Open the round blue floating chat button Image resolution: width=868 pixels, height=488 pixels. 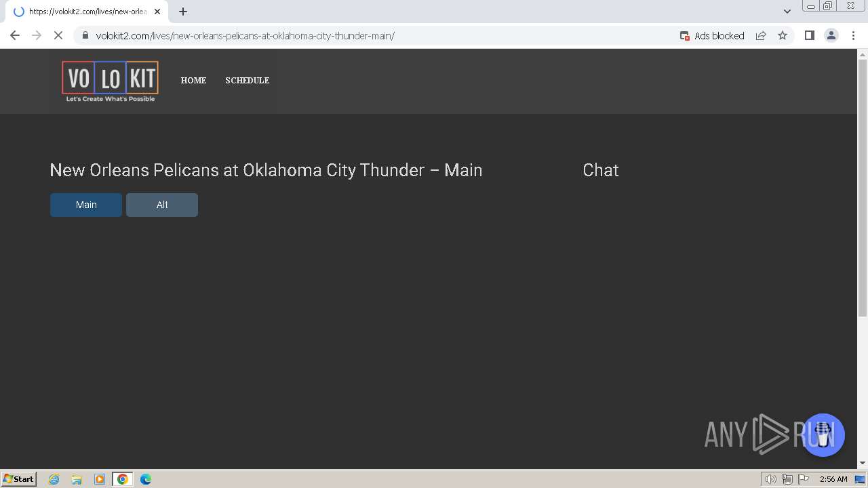(x=823, y=435)
